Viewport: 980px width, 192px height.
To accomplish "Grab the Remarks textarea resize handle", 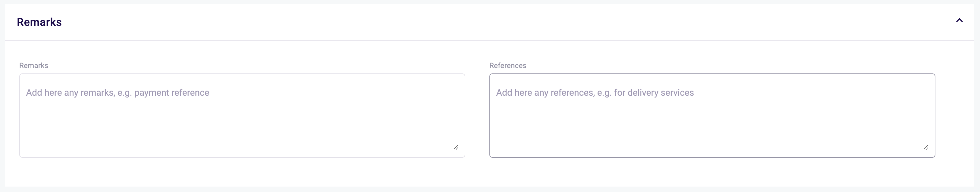I will (x=456, y=147).
